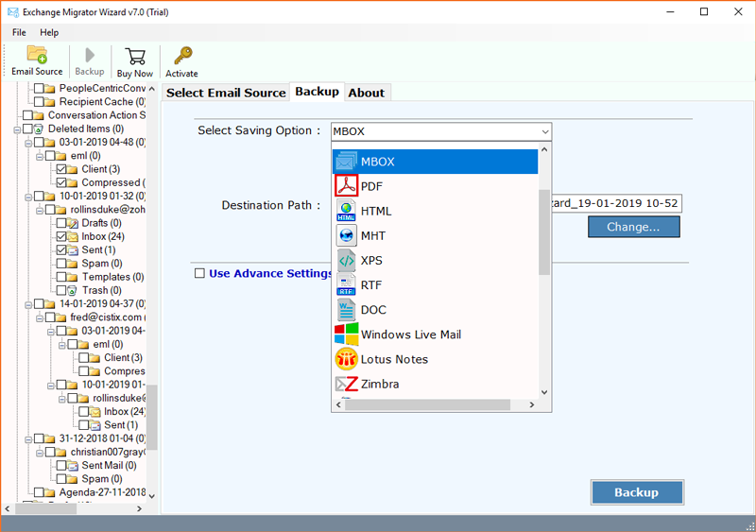Choose the MHT icon option
This screenshot has width=756, height=532.
(346, 235)
